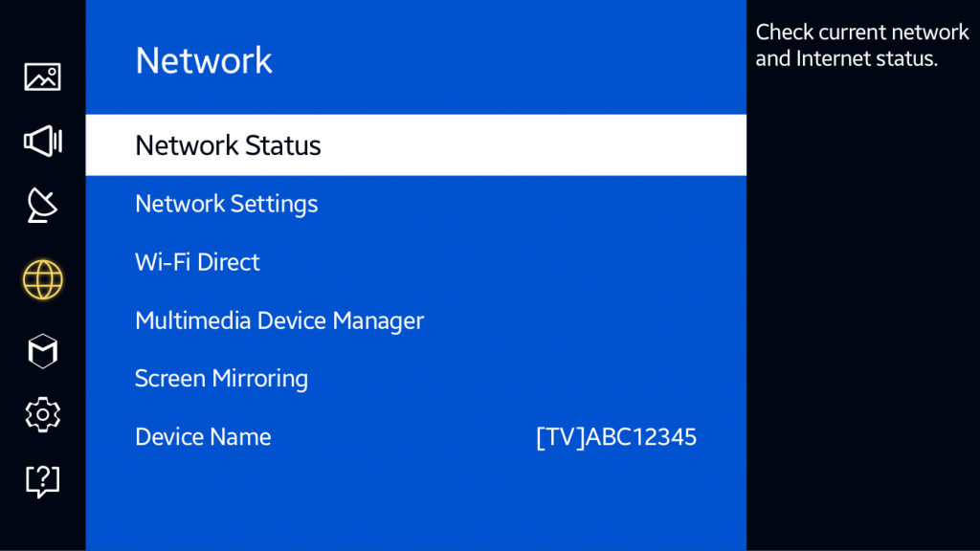The image size is (980, 551).
Task: Open the System settings gear icon
Action: (x=42, y=414)
